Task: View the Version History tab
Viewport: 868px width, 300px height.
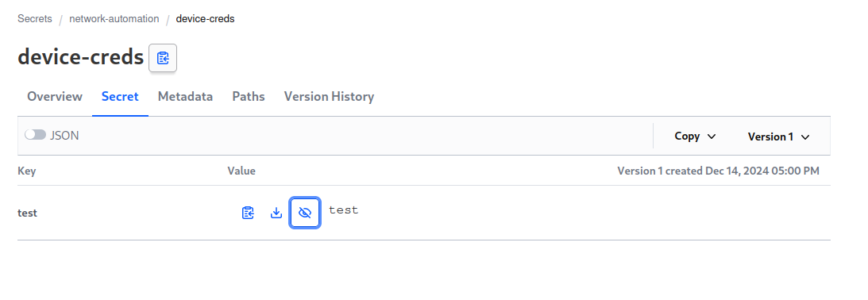Action: (329, 96)
